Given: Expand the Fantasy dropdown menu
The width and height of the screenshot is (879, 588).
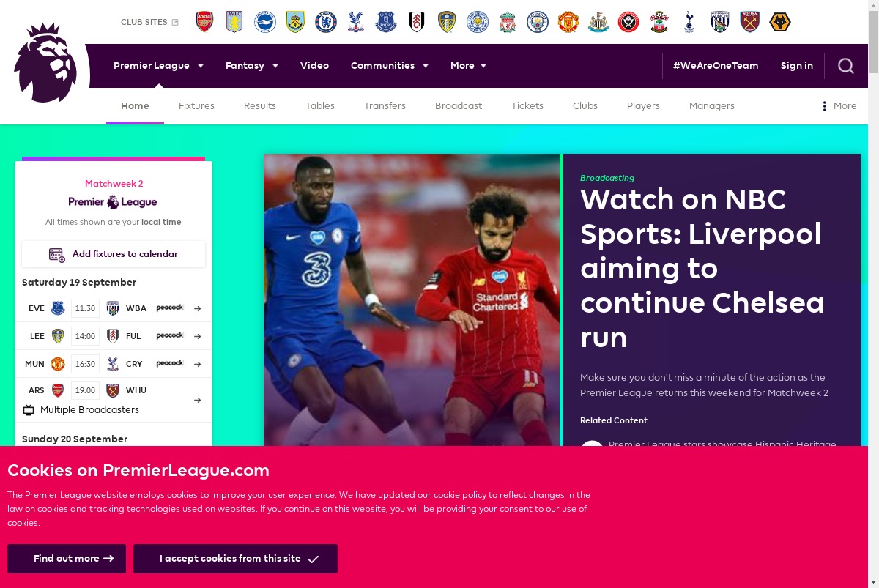Looking at the screenshot, I should click(x=252, y=66).
